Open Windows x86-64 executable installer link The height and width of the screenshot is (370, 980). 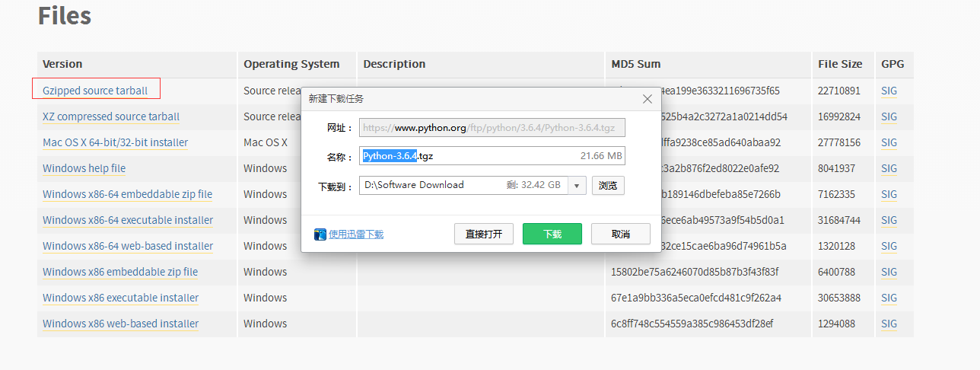128,220
